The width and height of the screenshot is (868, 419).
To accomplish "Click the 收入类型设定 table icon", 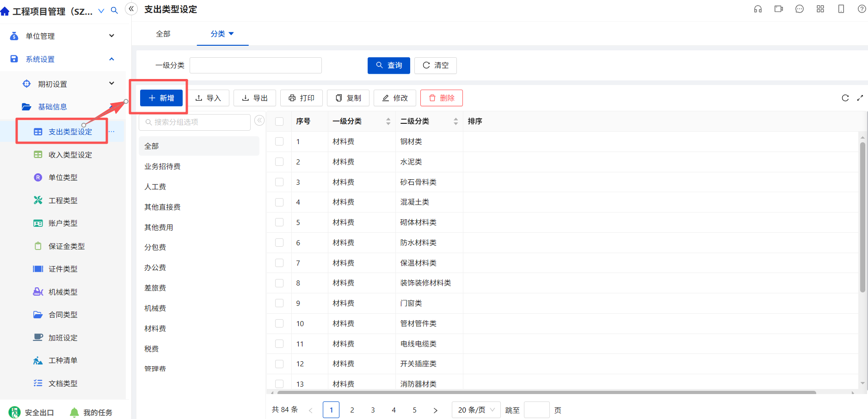I will click(x=38, y=154).
